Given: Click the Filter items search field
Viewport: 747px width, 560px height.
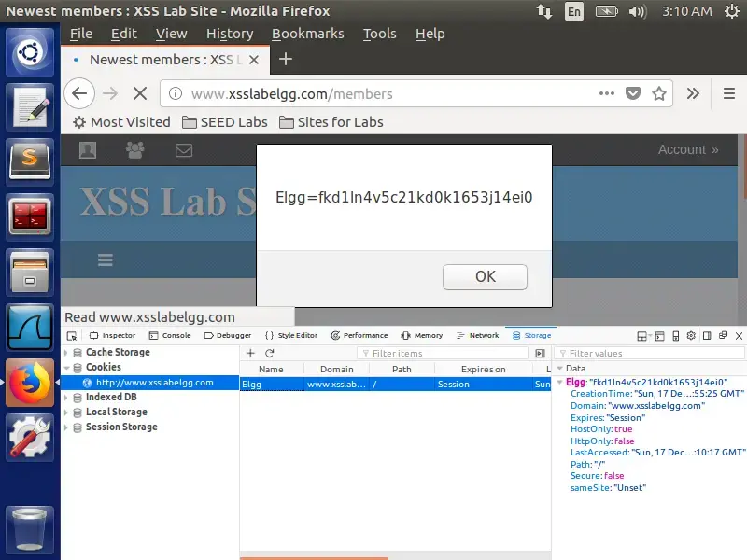Looking at the screenshot, I should click(443, 354).
